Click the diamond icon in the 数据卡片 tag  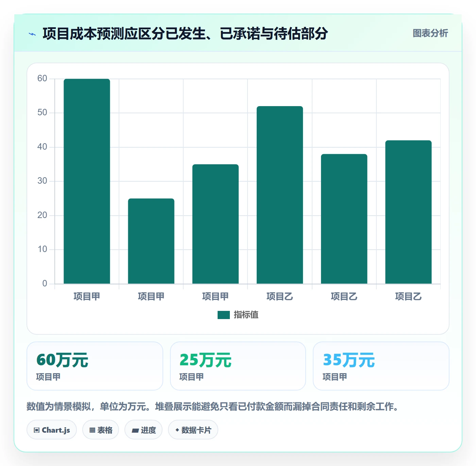click(x=177, y=430)
